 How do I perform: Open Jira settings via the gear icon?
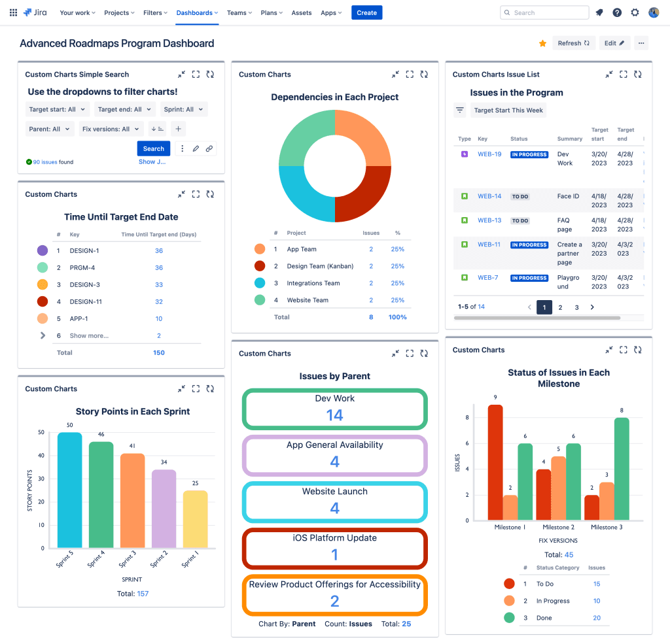[634, 12]
